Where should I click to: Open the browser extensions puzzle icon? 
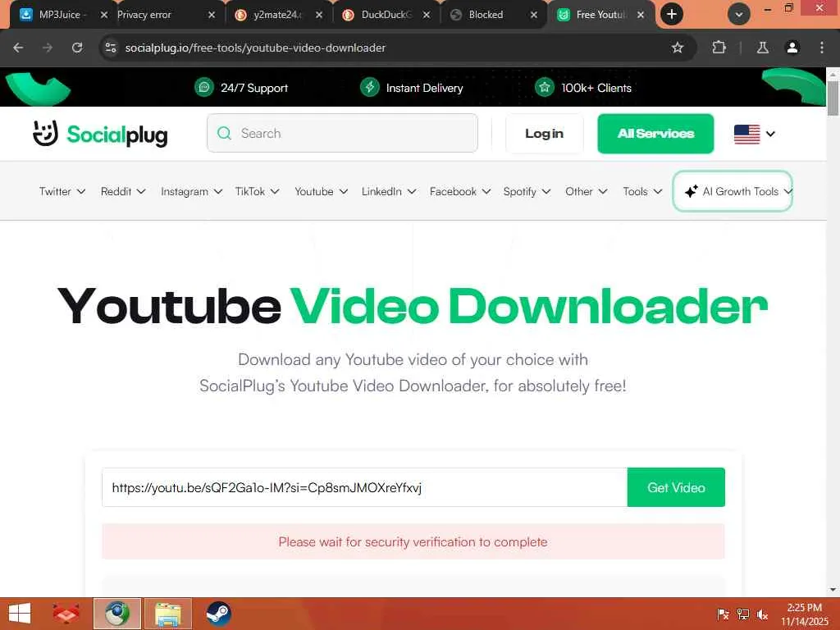click(x=719, y=48)
